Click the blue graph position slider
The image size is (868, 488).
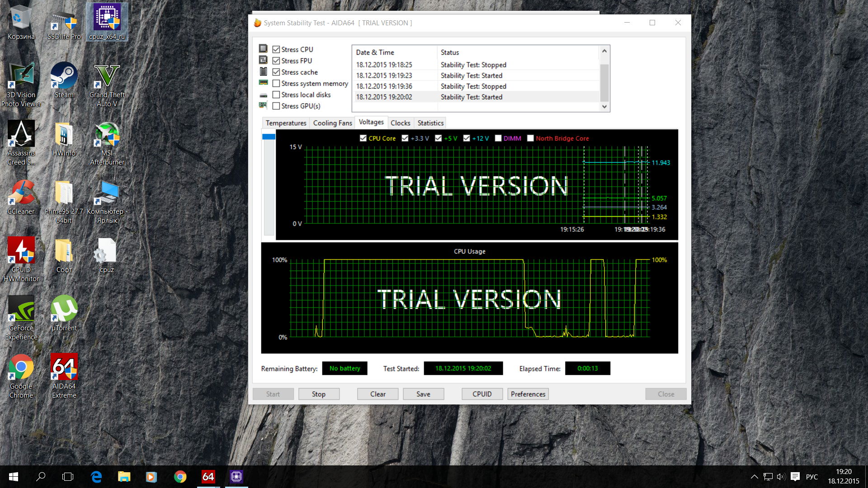[269, 137]
